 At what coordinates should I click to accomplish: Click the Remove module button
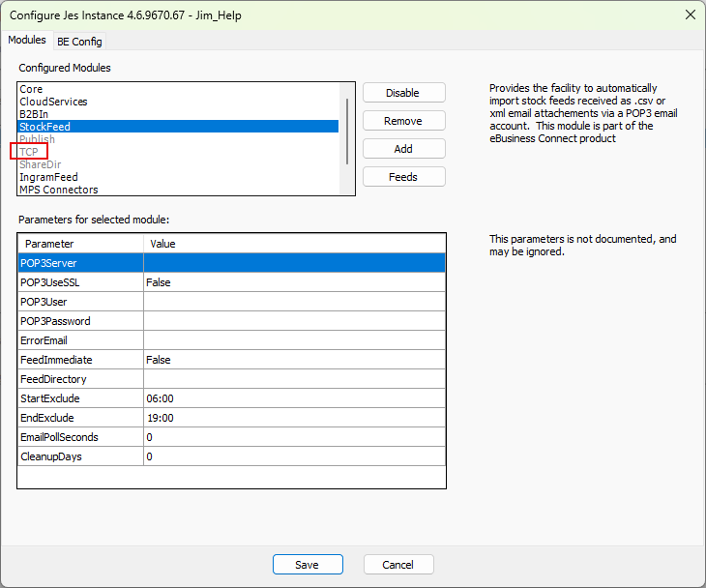(x=404, y=121)
